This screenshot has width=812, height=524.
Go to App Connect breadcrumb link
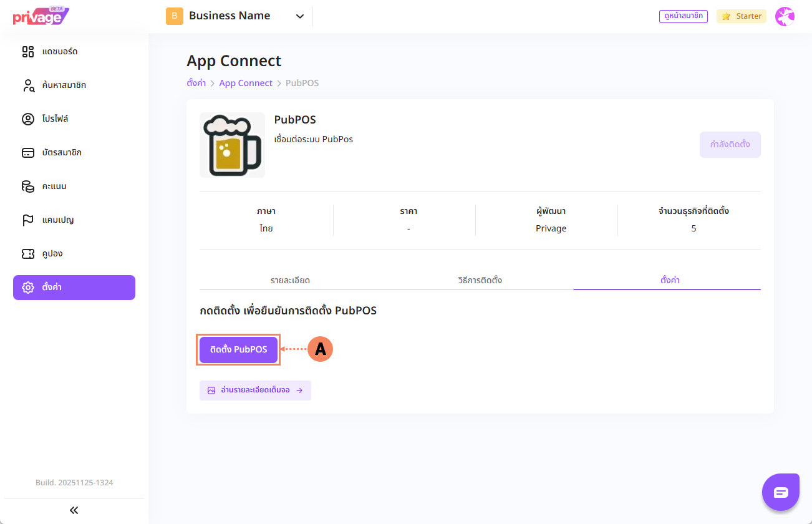(246, 83)
